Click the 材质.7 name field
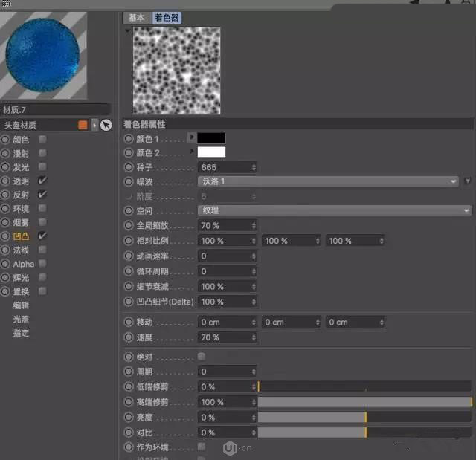 click(55, 109)
